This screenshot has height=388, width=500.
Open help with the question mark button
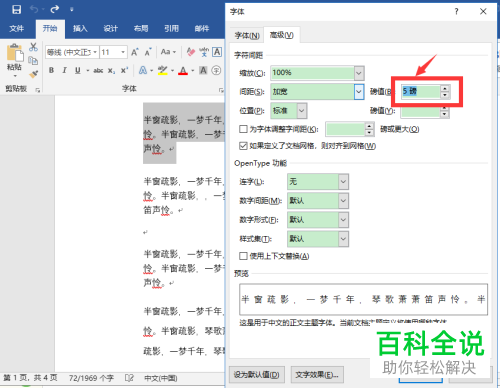click(x=456, y=12)
